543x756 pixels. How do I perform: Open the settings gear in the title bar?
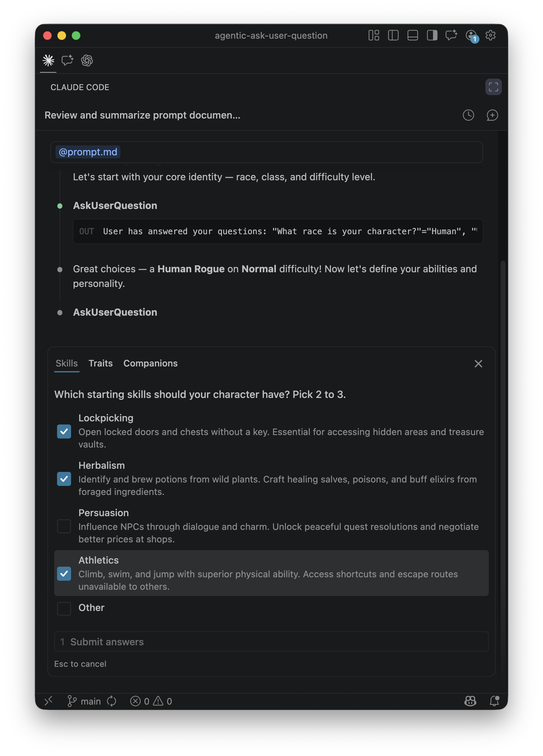coord(490,36)
